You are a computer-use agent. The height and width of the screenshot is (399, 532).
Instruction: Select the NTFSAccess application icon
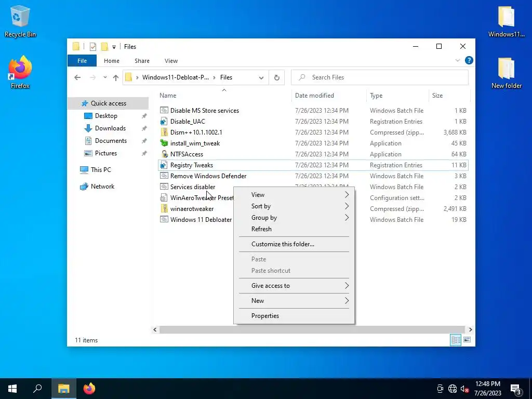(x=164, y=154)
